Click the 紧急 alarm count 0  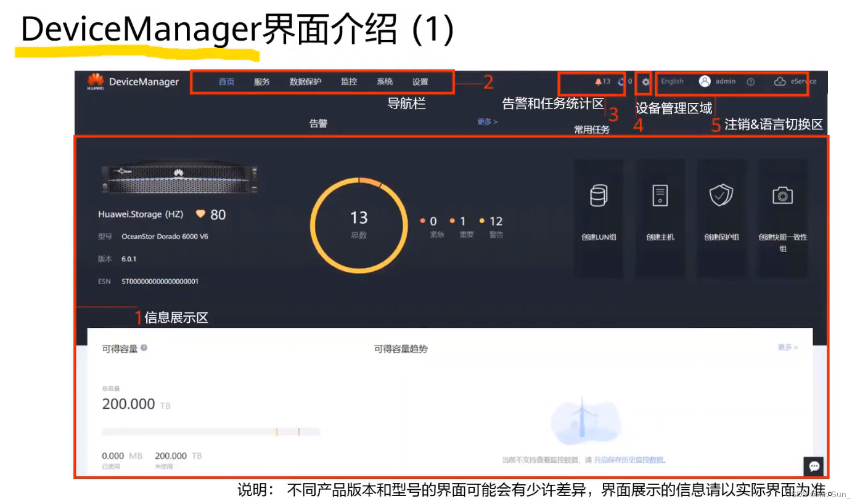pyautogui.click(x=433, y=221)
